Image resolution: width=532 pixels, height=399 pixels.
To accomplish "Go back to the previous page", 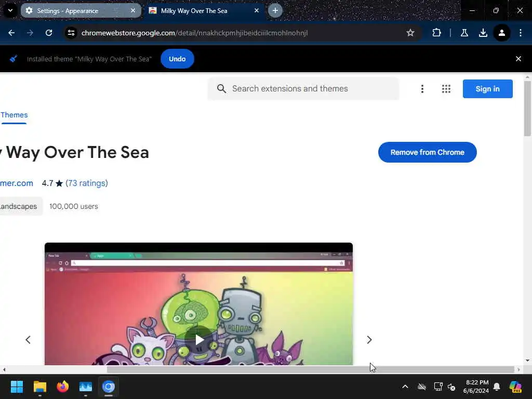I will (x=11, y=33).
